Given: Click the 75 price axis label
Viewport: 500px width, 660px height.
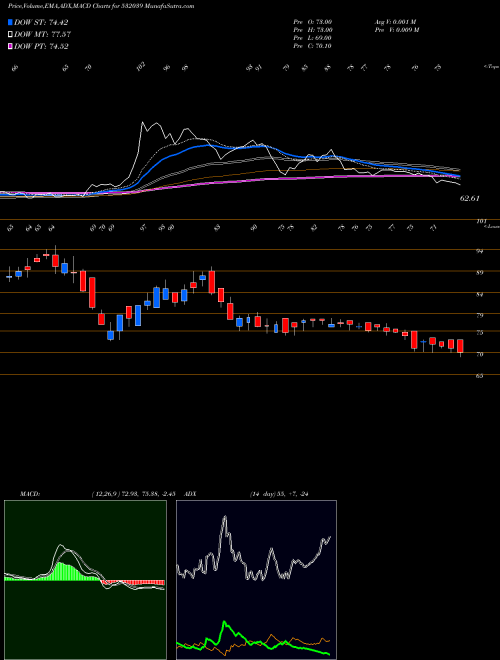Looking at the screenshot, I should 479,333.
